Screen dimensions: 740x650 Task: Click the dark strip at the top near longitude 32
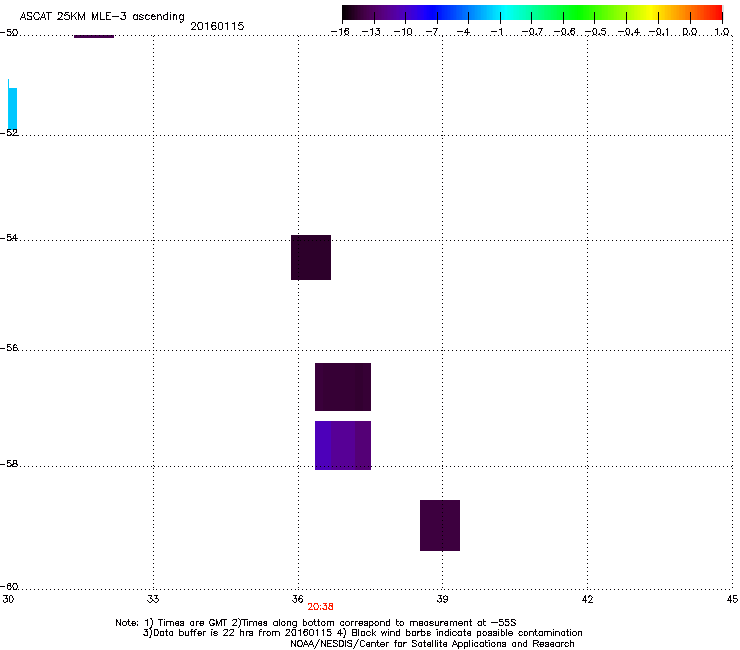click(x=94, y=36)
